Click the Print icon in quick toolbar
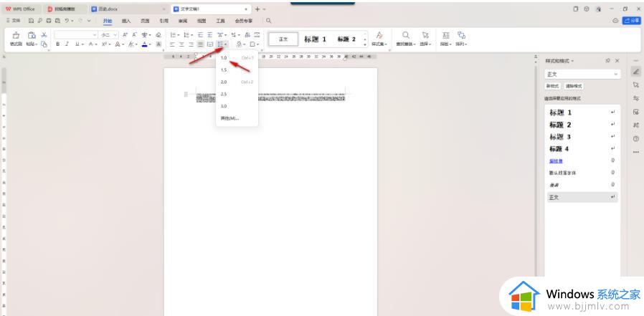 (x=49, y=21)
